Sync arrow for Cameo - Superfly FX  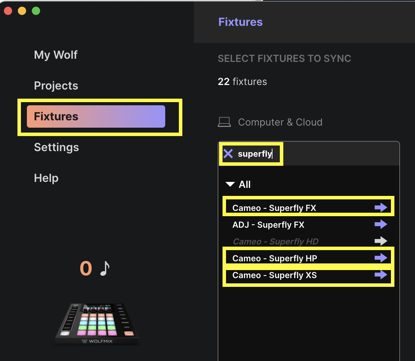[x=380, y=207]
